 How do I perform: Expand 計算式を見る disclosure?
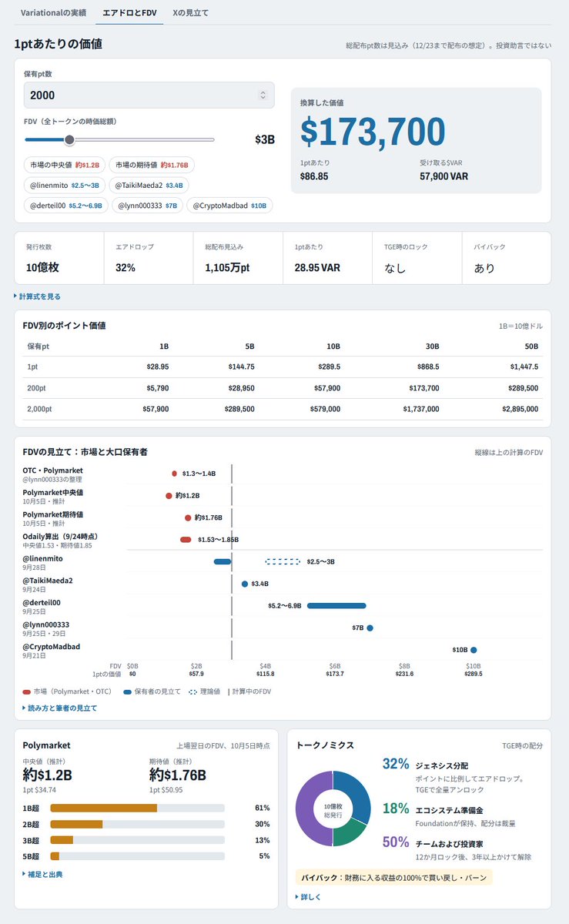[x=37, y=296]
